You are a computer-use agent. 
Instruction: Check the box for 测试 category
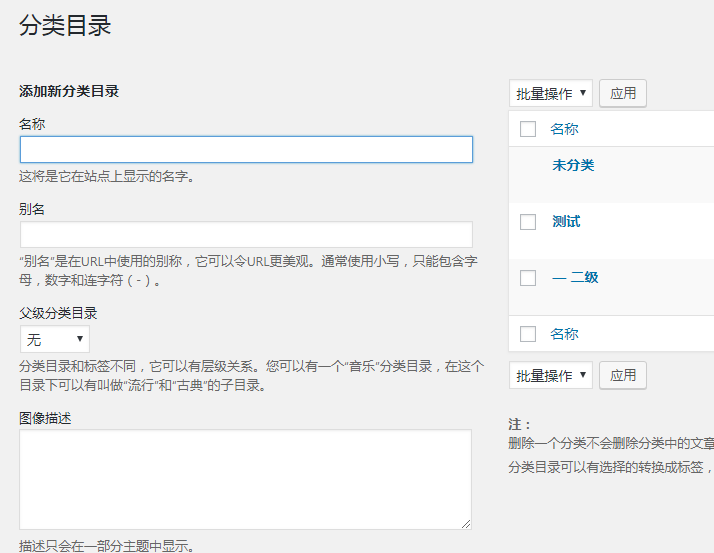(x=528, y=222)
